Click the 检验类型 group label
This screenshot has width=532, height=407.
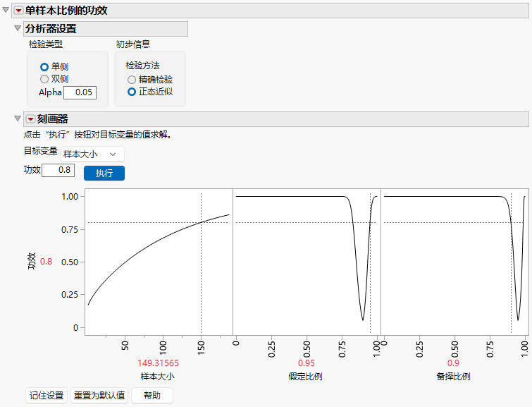(46, 44)
